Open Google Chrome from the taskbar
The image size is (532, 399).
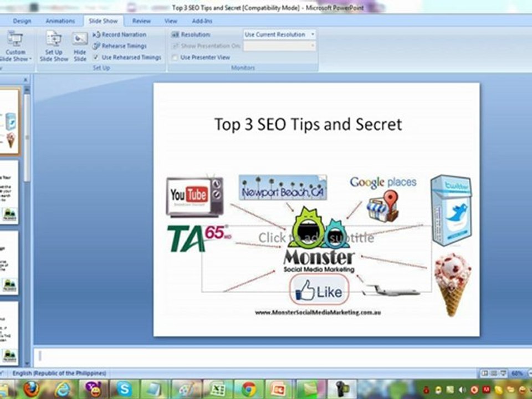(x=249, y=389)
